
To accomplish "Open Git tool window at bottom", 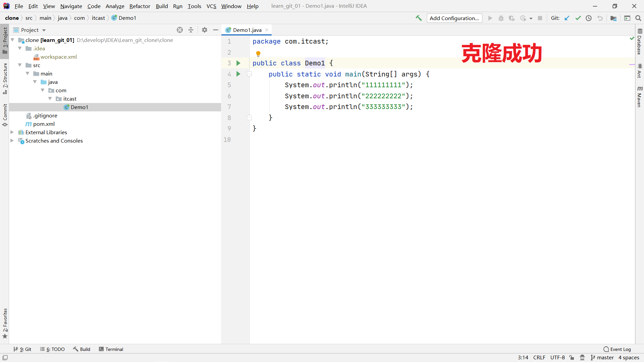I will click(22, 349).
